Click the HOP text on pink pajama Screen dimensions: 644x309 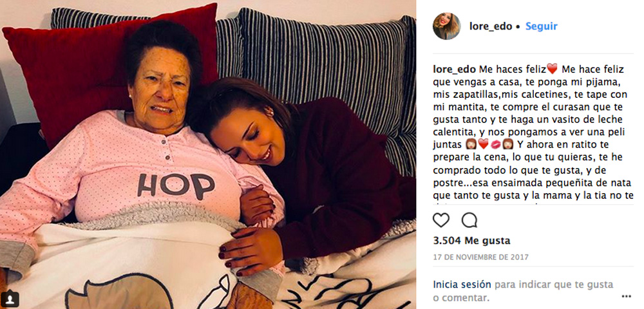(x=176, y=186)
